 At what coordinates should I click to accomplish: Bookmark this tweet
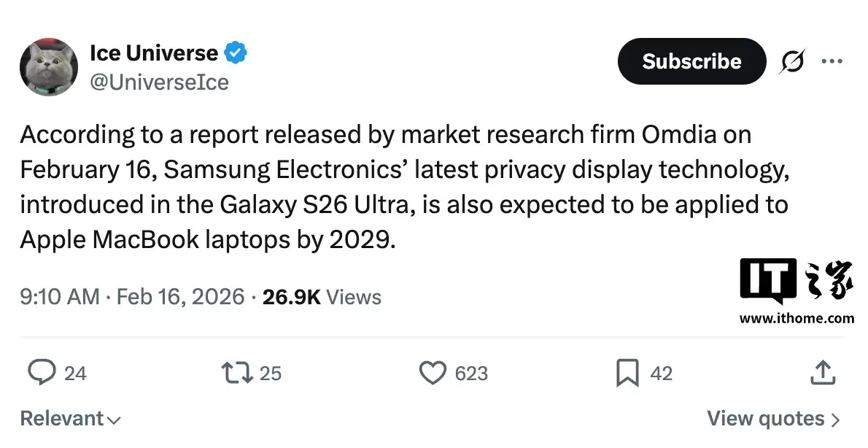coord(626,373)
